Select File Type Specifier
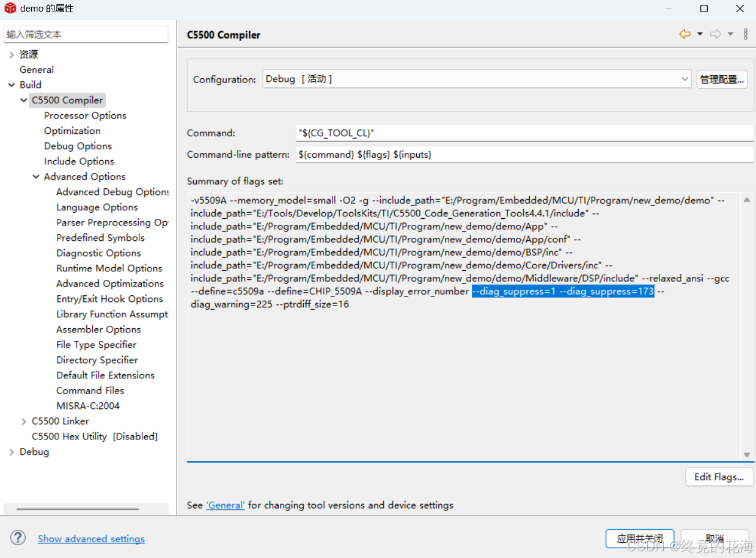 (x=96, y=345)
